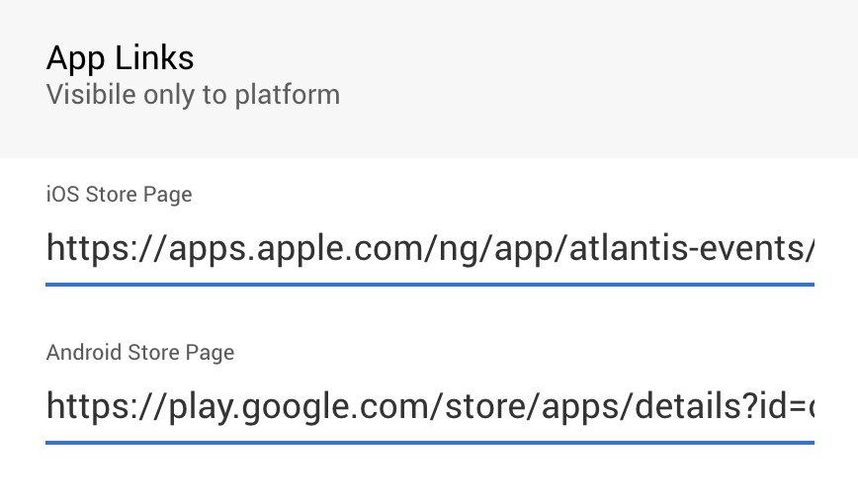Click the '/store/apps/' segment of Android URL
This screenshot has height=504, width=858.
531,407
